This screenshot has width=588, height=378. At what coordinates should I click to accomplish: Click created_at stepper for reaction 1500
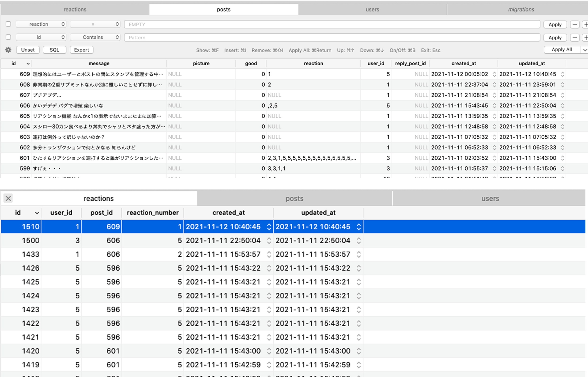[x=269, y=241]
